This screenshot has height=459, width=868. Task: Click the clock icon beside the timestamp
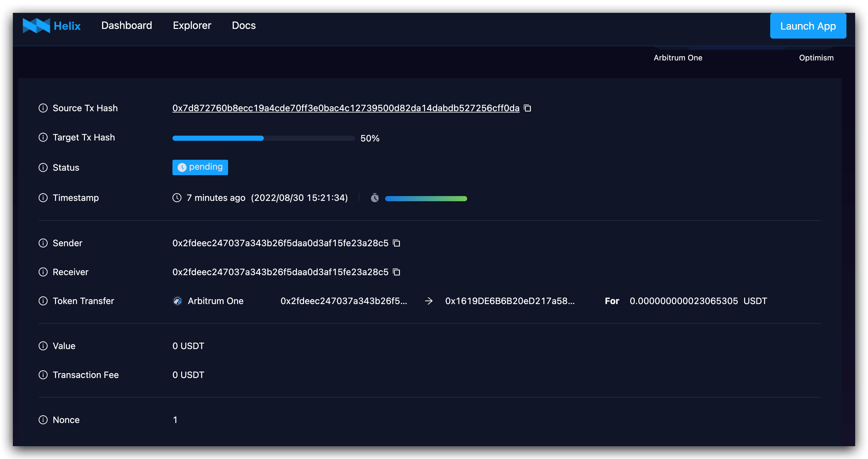click(x=177, y=198)
